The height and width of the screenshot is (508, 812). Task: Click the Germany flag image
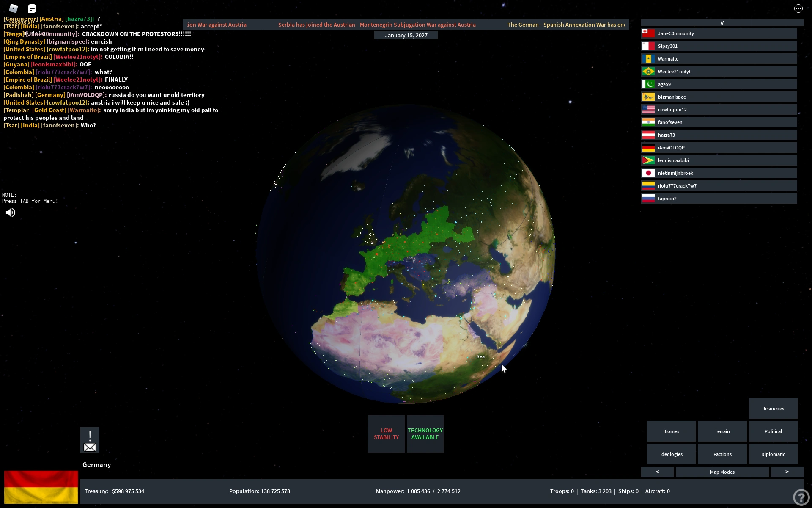pos(41,487)
